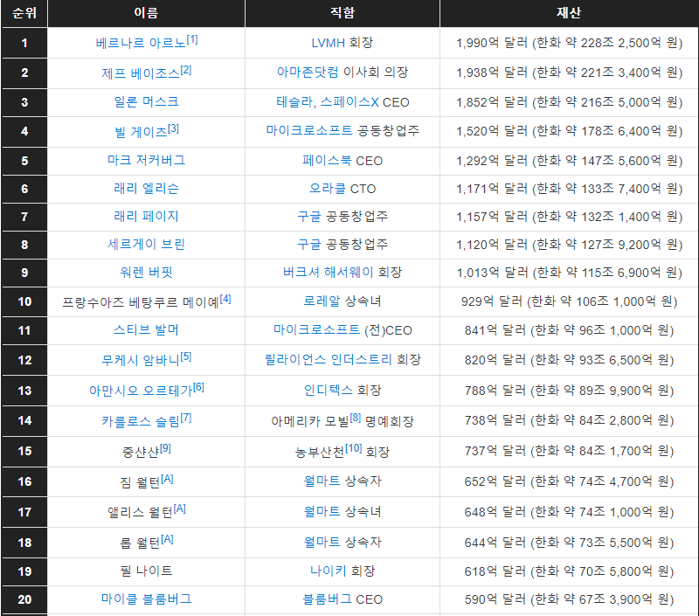Open footnote [6] beside 아만시오 오르테가
The width and height of the screenshot is (699, 616).
(x=199, y=387)
